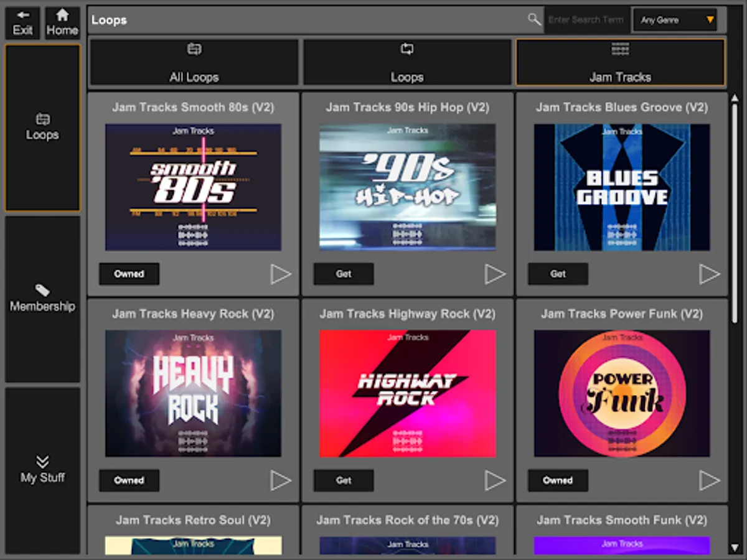Click the scrollbar down arrow
747x560 pixels.
pyautogui.click(x=735, y=548)
